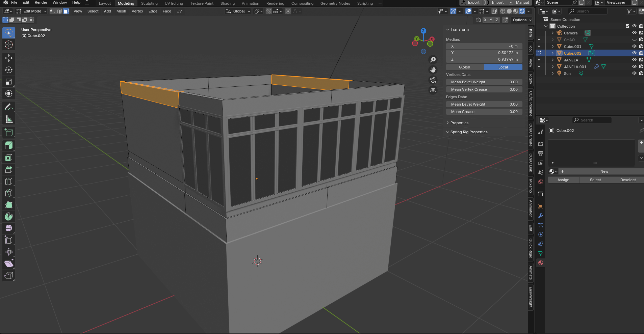Collapse the Transform panel
Screen dimensions: 644x334
(x=459, y=29)
